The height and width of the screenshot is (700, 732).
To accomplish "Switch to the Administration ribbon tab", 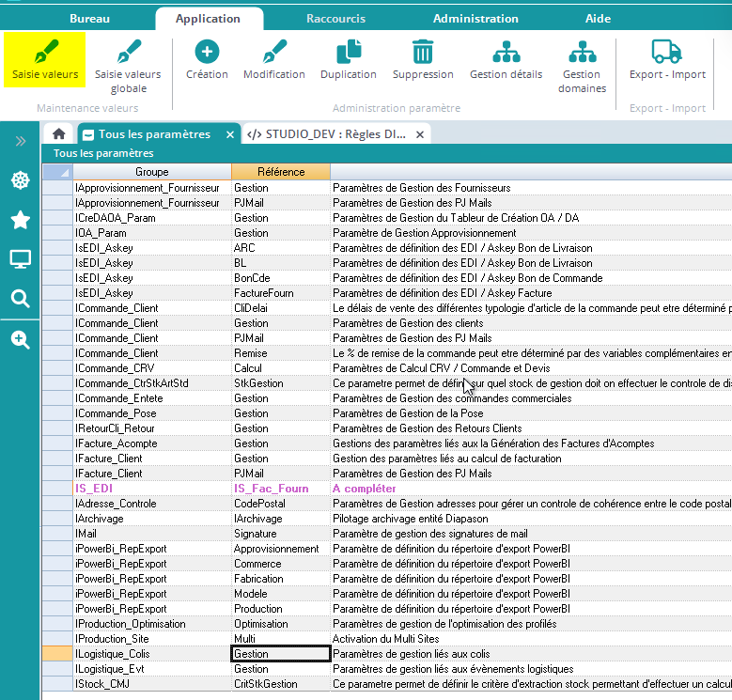I will 475,19.
